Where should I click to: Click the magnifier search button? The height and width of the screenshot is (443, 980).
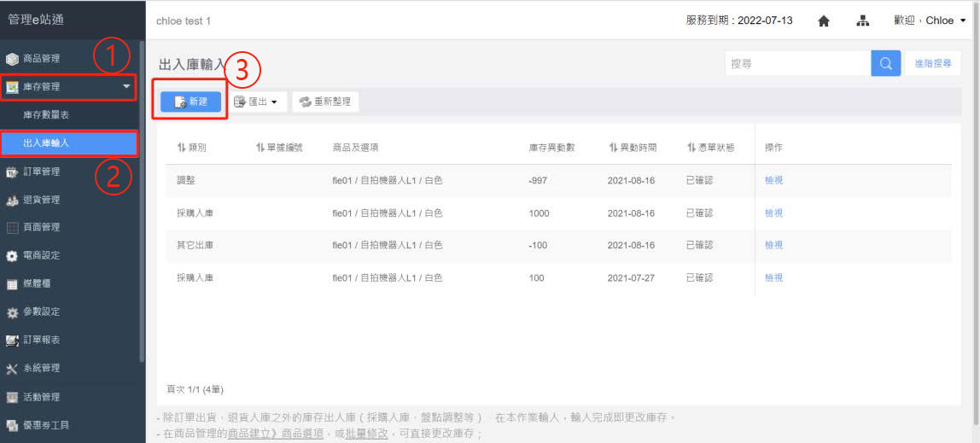885,64
